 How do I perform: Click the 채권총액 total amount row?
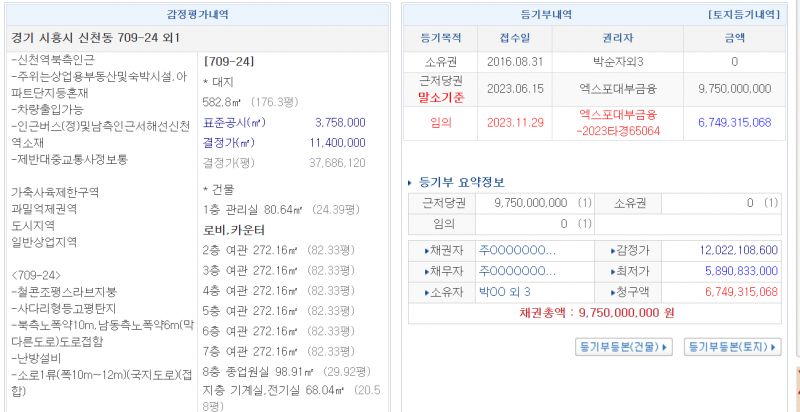(x=596, y=313)
